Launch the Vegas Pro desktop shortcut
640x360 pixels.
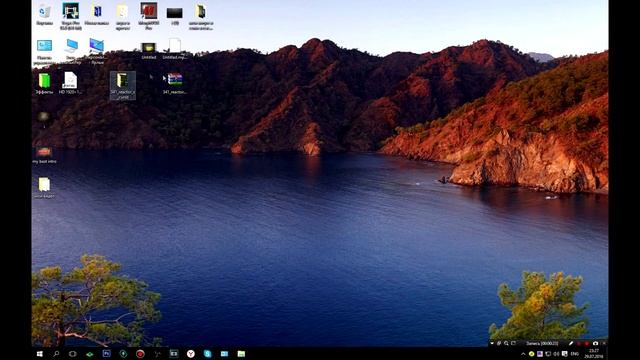click(71, 16)
